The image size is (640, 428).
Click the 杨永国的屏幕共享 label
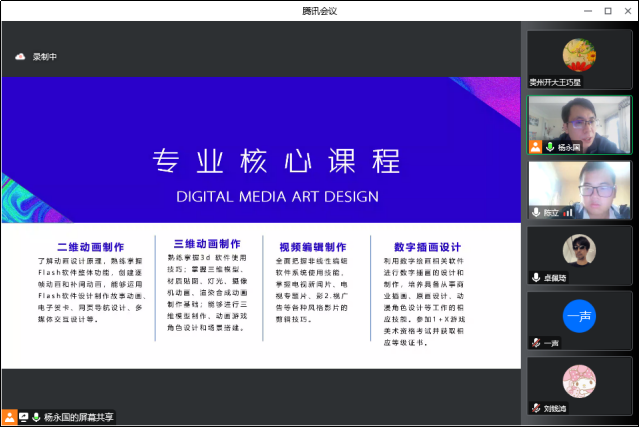click(x=79, y=417)
